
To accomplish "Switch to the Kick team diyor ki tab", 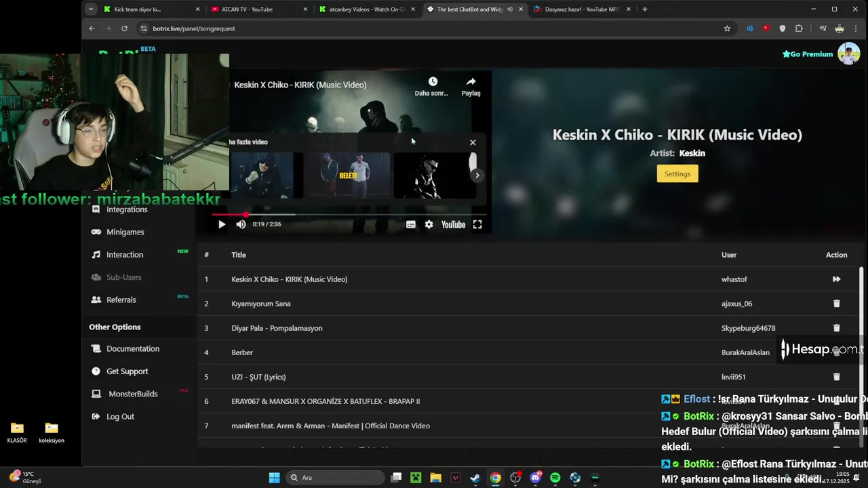I will (152, 9).
